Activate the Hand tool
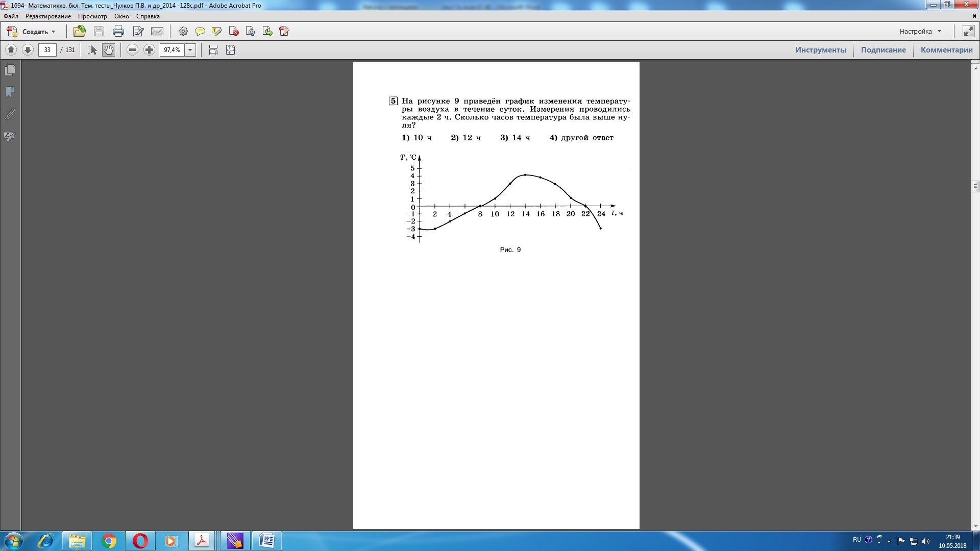Viewport: 980px width, 551px height. click(108, 50)
